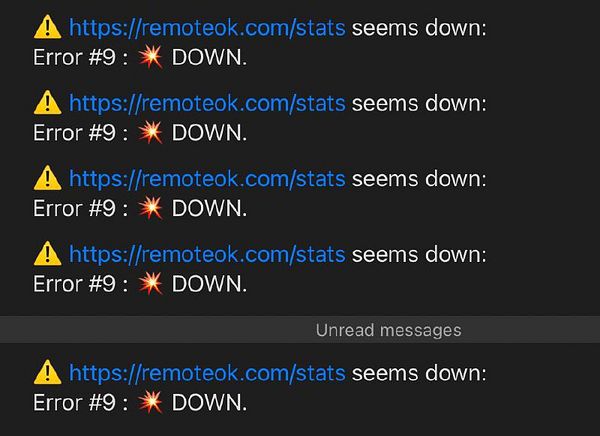Click the warning emoji in the third message
The image size is (600, 436).
(47, 178)
